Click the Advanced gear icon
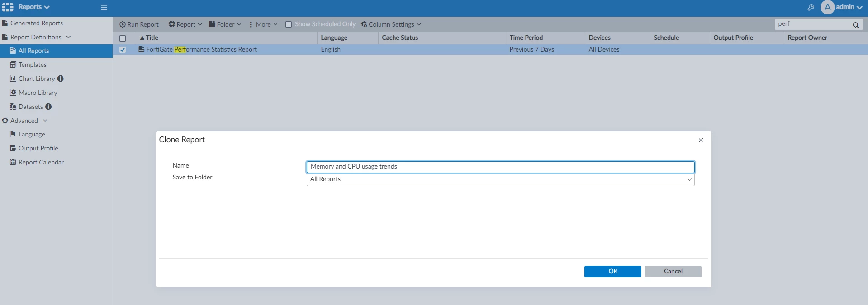This screenshot has height=305, width=868. [5, 121]
